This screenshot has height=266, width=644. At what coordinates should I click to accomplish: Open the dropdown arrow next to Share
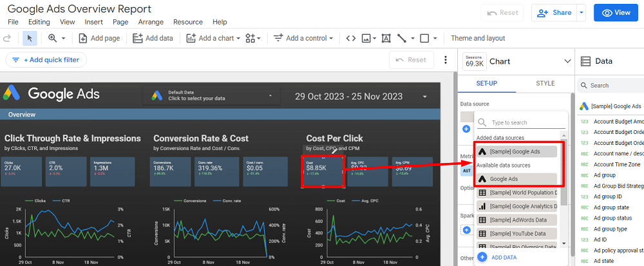pos(581,13)
